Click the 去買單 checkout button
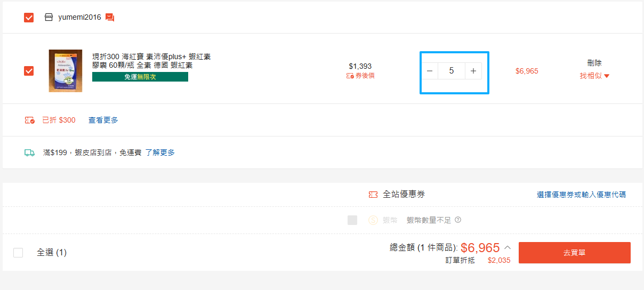Image resolution: width=644 pixels, height=290 pixels. [x=574, y=253]
